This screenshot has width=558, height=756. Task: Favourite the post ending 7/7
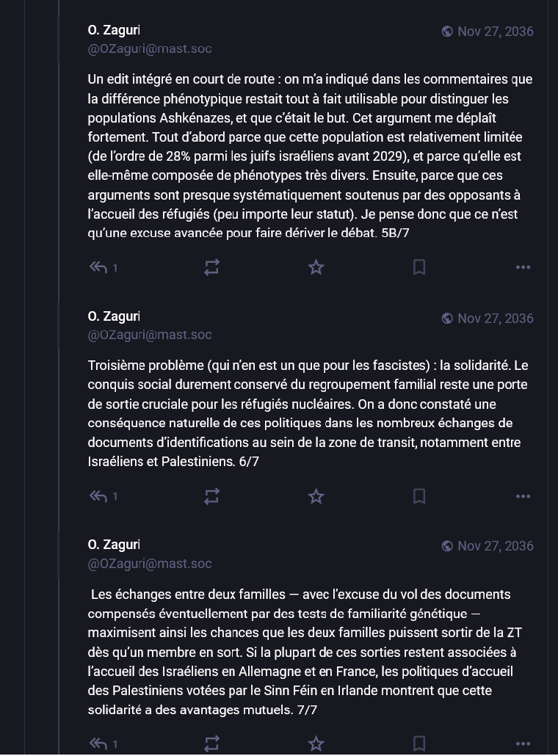tap(316, 744)
